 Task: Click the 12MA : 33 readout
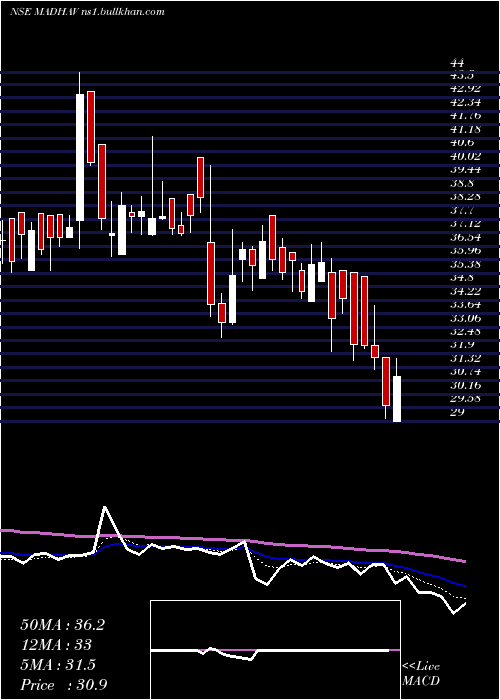click(56, 645)
